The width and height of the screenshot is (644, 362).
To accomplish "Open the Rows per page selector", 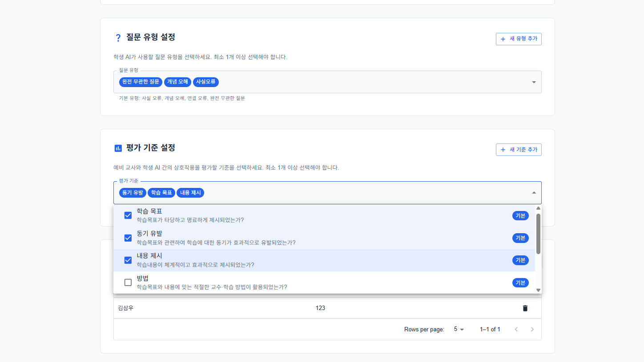I will [x=459, y=330].
